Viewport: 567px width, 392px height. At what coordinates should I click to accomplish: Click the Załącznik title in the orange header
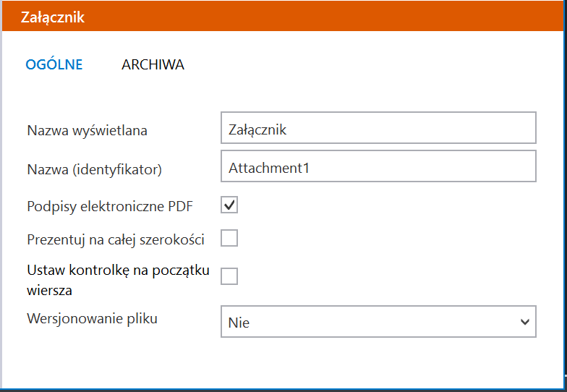[53, 17]
